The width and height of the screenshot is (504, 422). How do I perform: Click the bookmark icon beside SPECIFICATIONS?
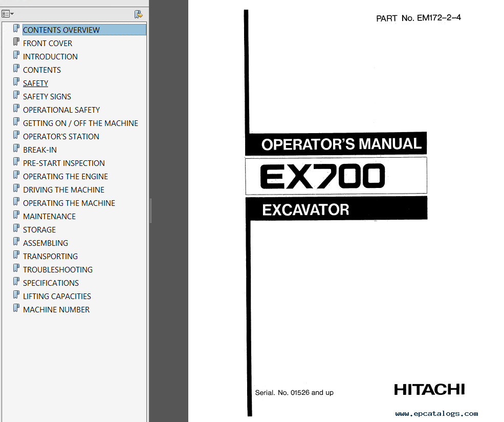tap(16, 282)
